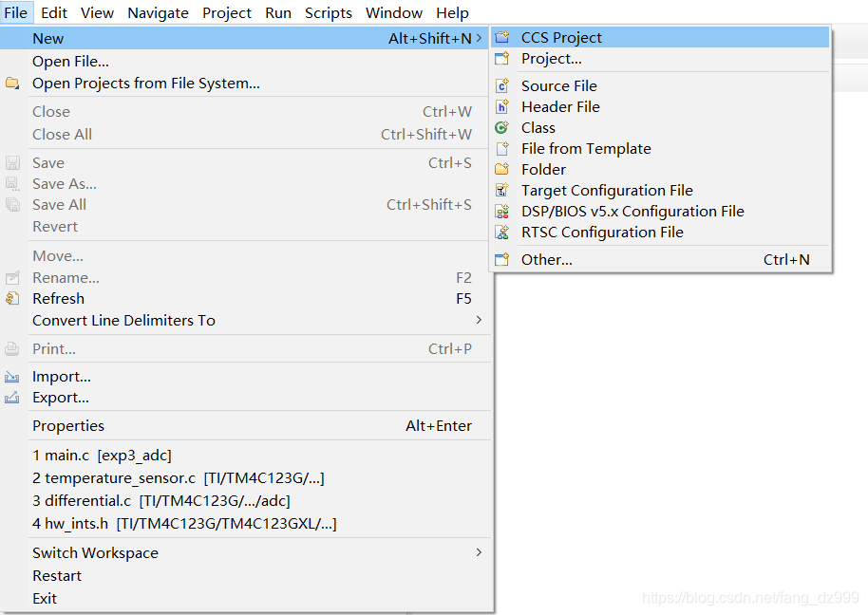
Task: Open the File menu
Action: point(15,12)
